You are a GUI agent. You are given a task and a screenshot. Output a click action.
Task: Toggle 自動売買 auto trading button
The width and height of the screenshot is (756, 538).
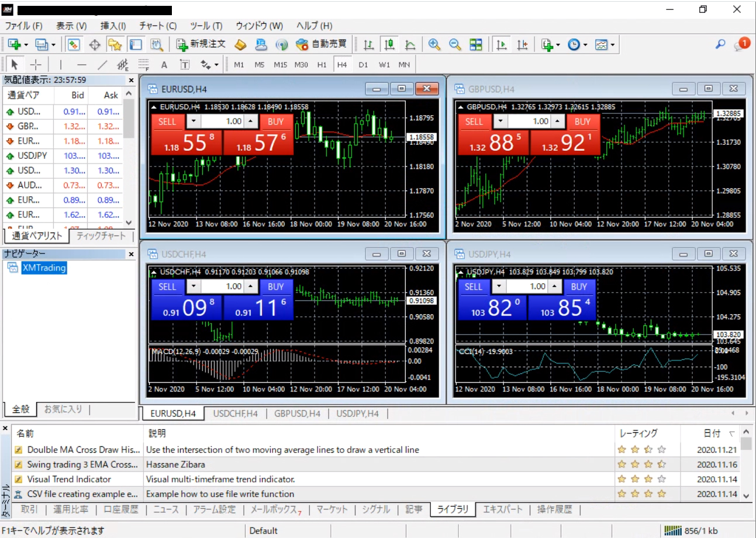(321, 44)
